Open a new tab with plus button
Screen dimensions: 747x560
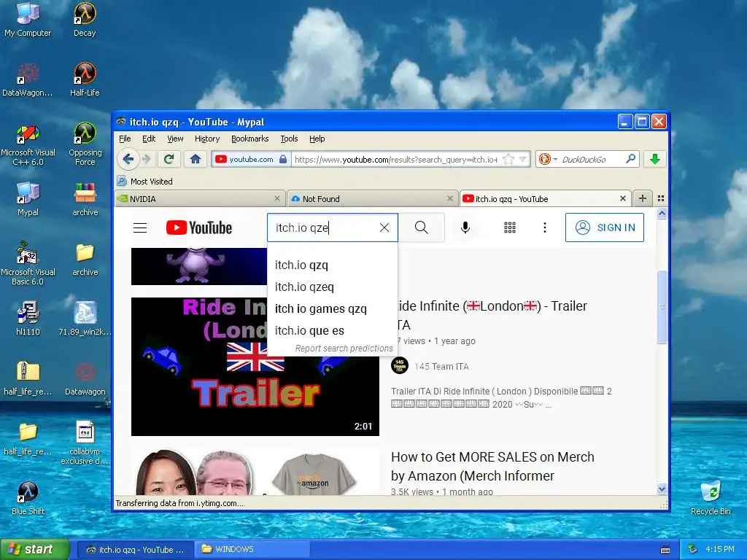click(643, 198)
